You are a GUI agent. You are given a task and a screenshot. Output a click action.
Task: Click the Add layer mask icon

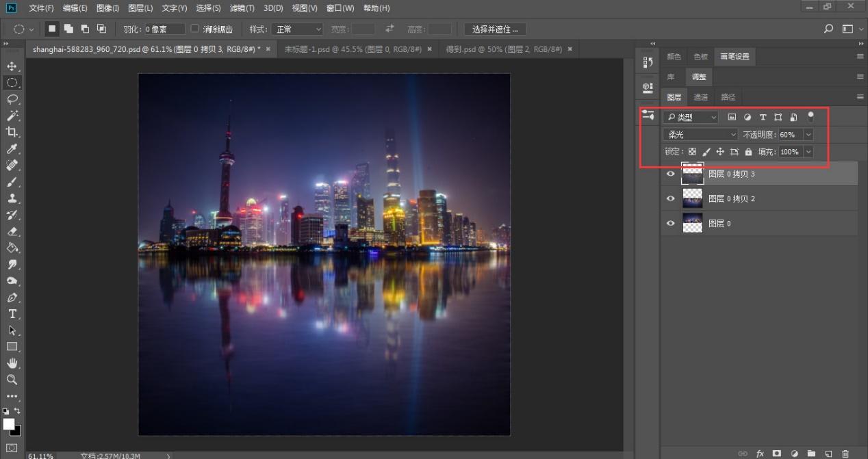(776, 454)
